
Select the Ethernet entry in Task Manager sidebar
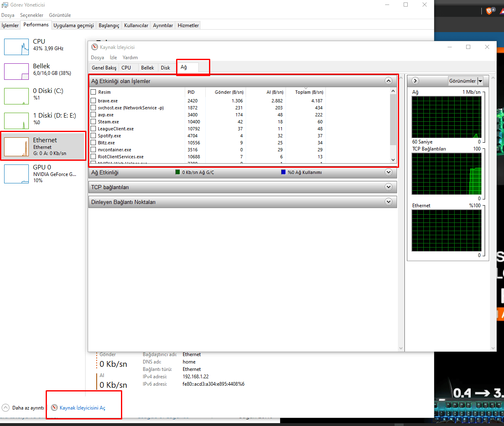click(x=44, y=146)
